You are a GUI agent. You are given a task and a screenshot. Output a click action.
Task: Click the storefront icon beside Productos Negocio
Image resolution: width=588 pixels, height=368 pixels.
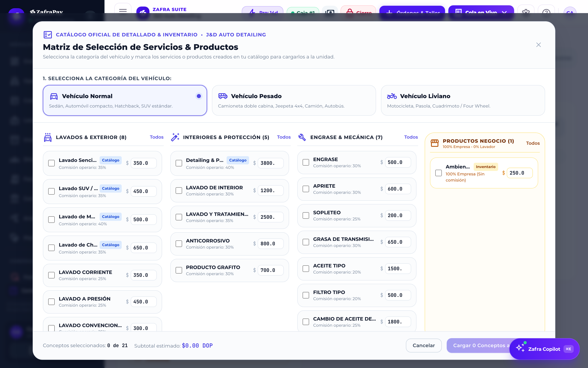click(435, 143)
